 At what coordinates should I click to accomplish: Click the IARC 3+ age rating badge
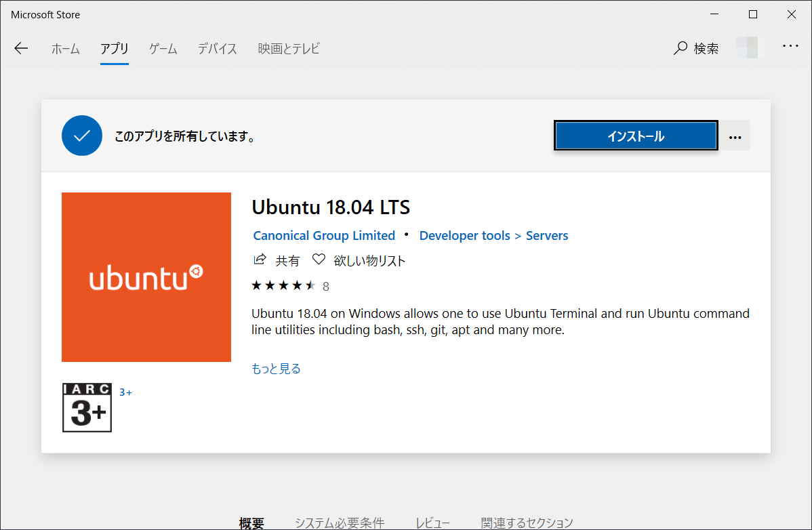87,409
